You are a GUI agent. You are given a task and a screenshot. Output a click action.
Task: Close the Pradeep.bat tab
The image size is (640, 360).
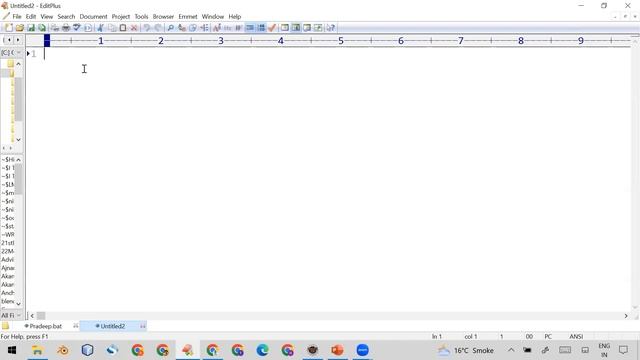pos(76,326)
